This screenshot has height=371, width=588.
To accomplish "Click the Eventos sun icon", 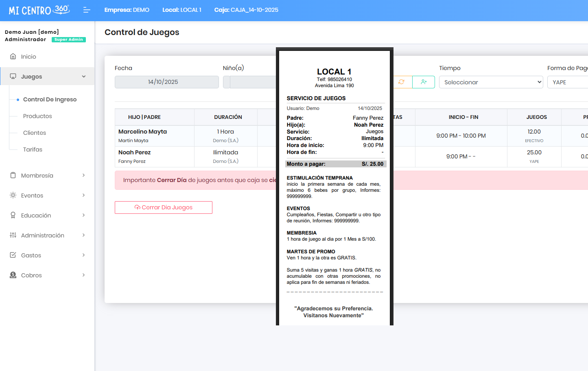I will coord(13,195).
